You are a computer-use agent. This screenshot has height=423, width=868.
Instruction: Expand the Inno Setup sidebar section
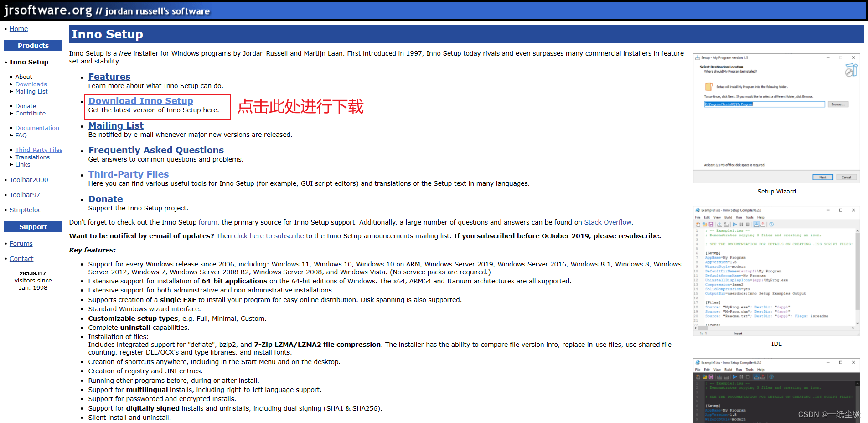coord(6,62)
